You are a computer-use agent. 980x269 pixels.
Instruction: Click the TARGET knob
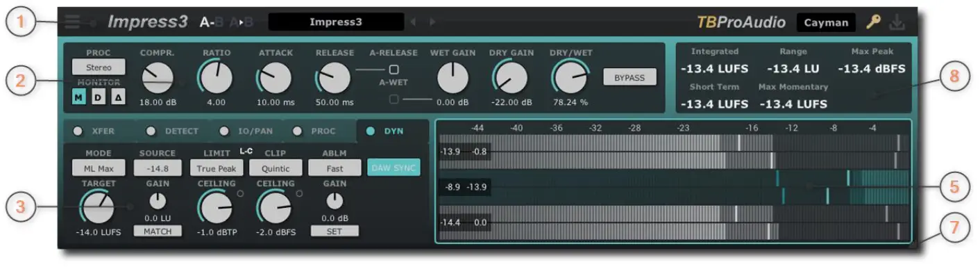99,208
